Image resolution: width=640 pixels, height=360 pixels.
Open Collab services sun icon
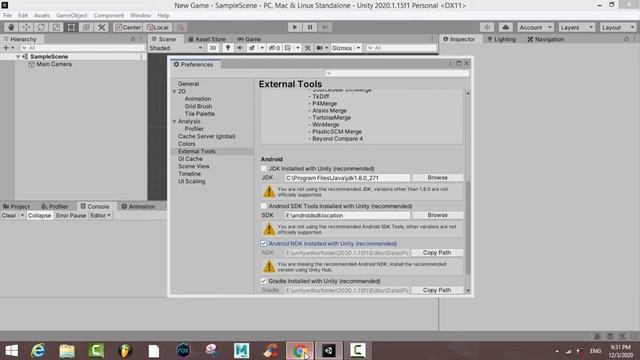487,27
